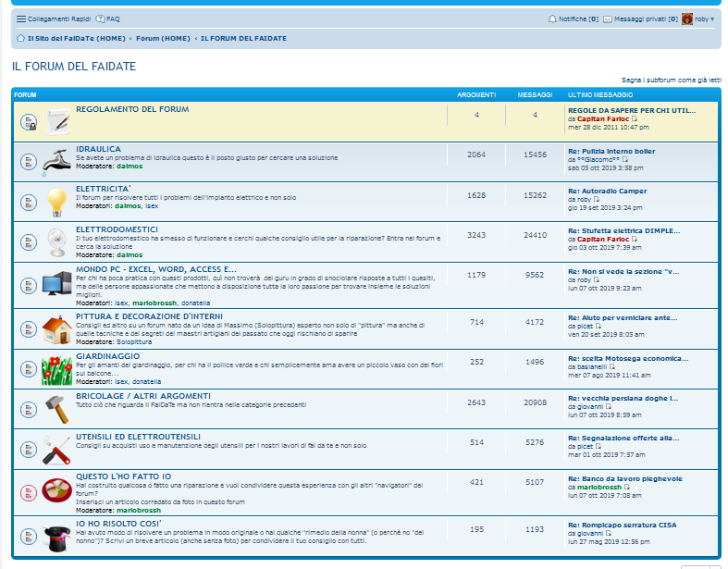728x569 pixels.
Task: Click the magic hat icon for Io Ho Risolto Così
Action: click(57, 536)
